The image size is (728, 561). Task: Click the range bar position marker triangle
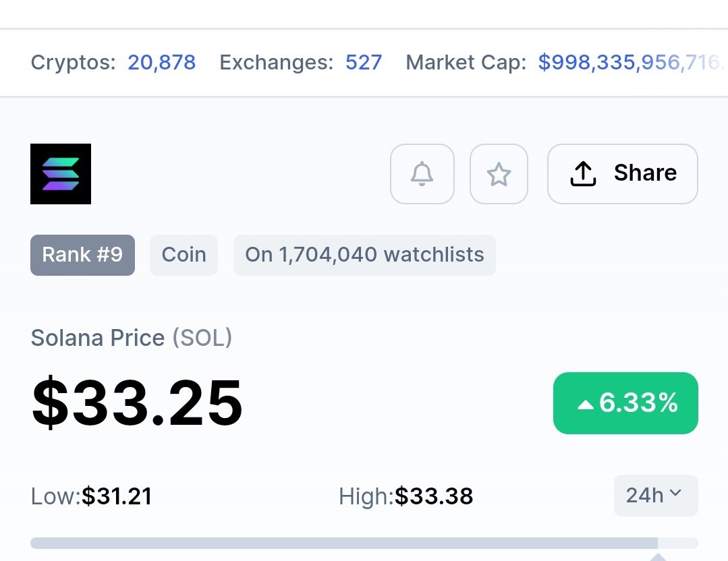(658, 557)
